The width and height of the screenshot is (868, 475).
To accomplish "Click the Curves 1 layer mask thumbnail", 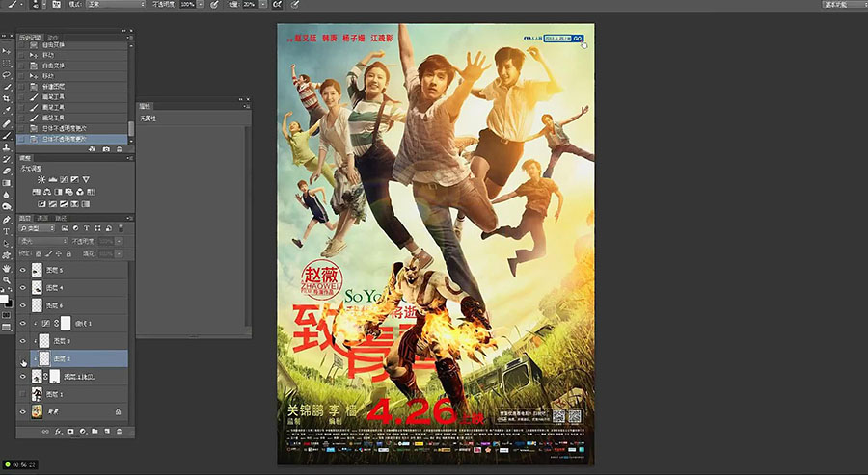I will pyautogui.click(x=66, y=323).
